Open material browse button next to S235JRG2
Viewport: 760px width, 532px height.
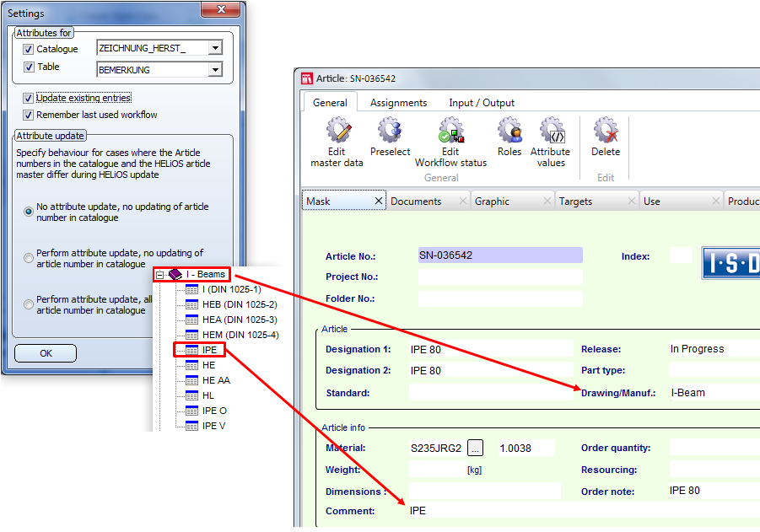pyautogui.click(x=475, y=449)
